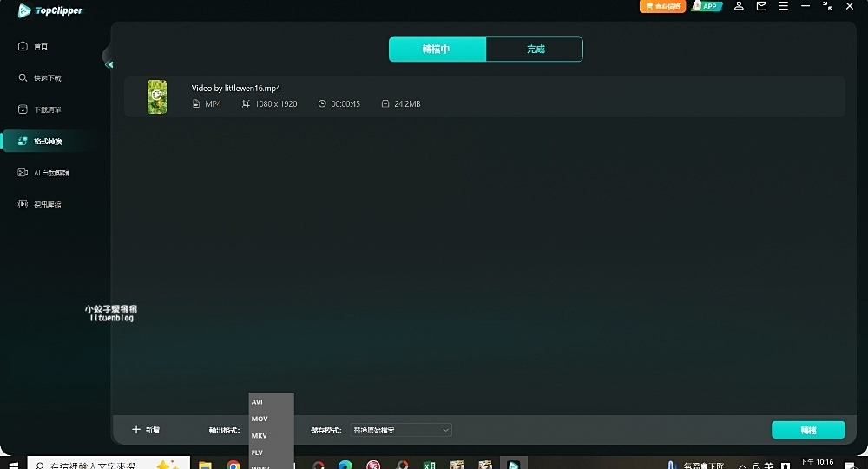Click the Windows taskbar search box
This screenshot has height=469, width=868.
(108, 464)
